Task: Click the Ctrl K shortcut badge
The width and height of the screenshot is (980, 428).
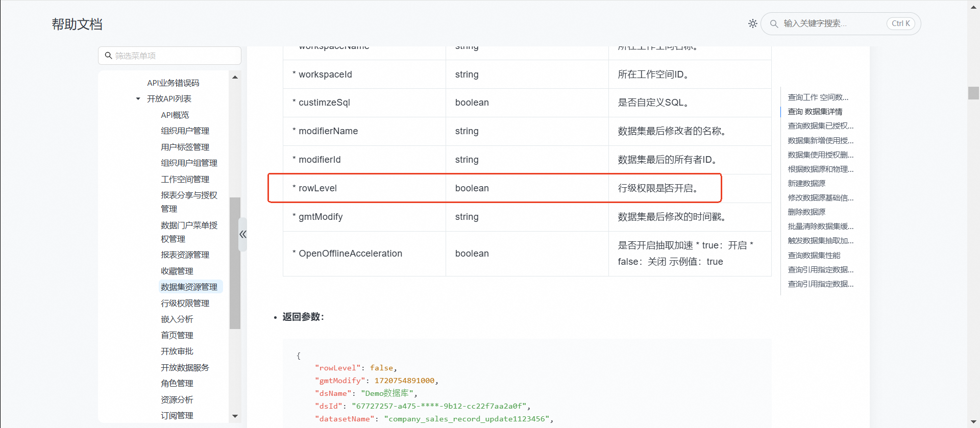Action: point(901,24)
